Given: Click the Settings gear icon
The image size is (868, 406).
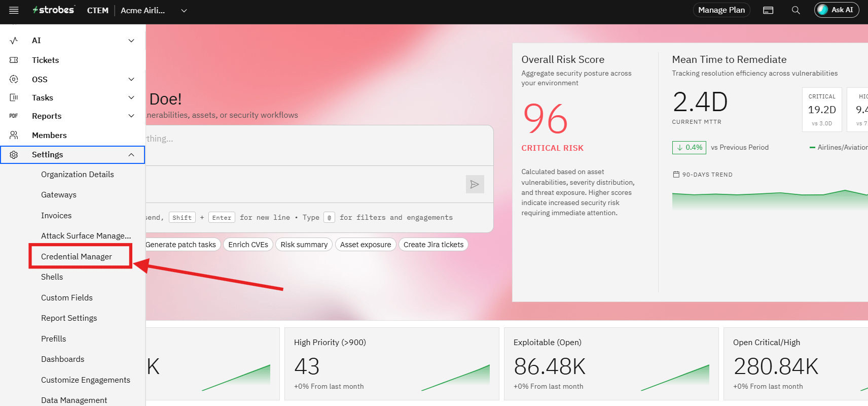Looking at the screenshot, I should pos(14,155).
